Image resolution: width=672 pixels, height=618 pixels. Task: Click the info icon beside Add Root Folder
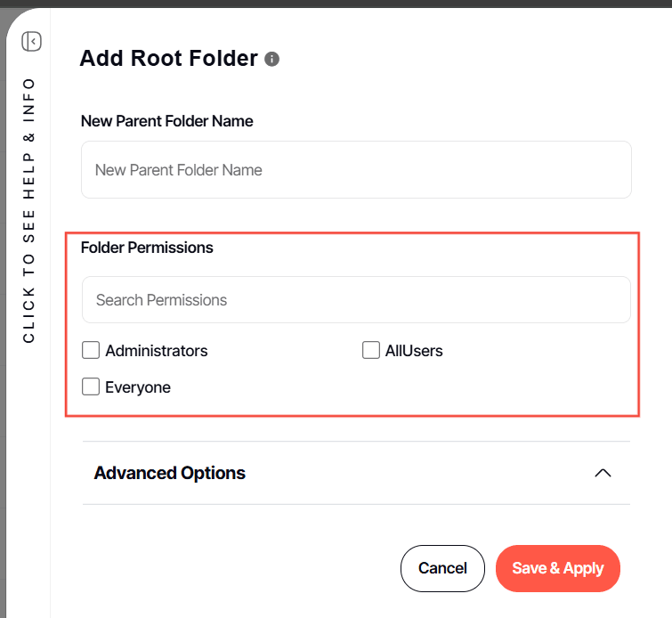(272, 60)
